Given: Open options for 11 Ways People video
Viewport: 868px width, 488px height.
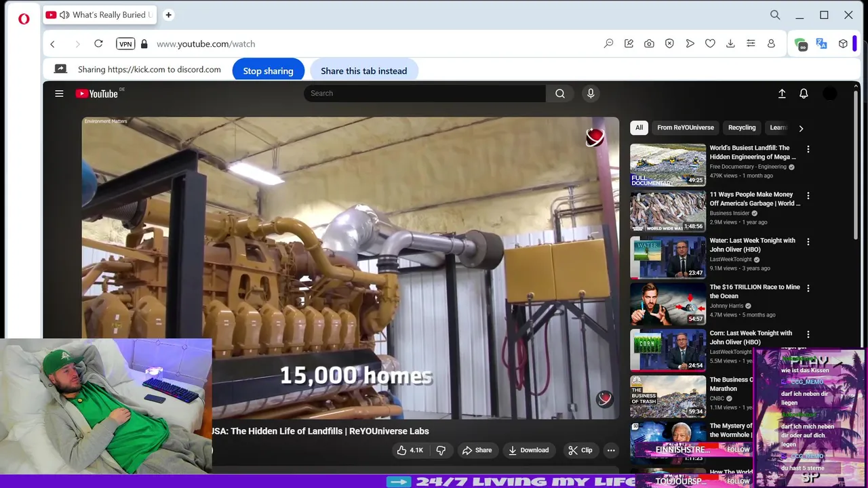Looking at the screenshot, I should coord(808,195).
